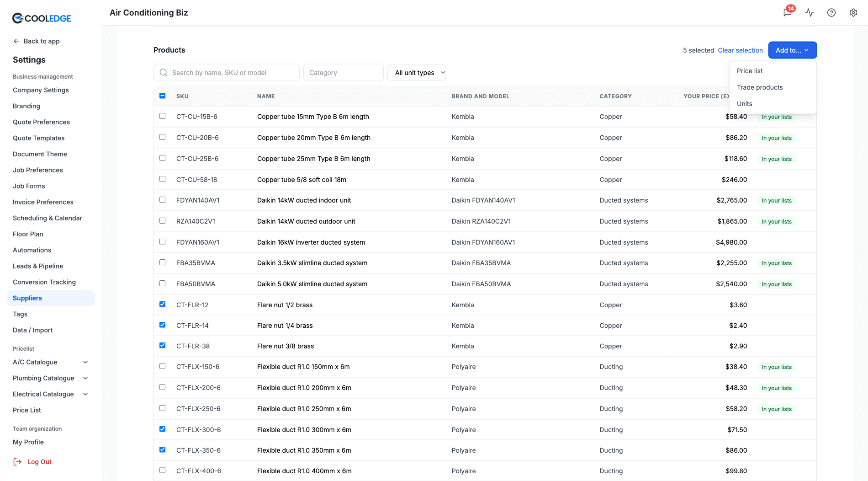The width and height of the screenshot is (868, 481).
Task: Click the Add to... dropdown button
Action: pyautogui.click(x=793, y=50)
